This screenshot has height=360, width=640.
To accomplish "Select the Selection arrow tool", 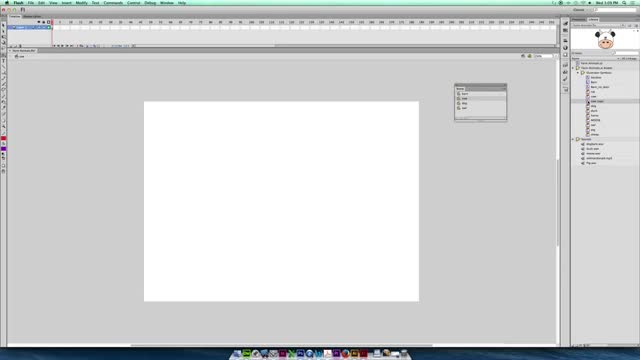I will [x=4, y=25].
